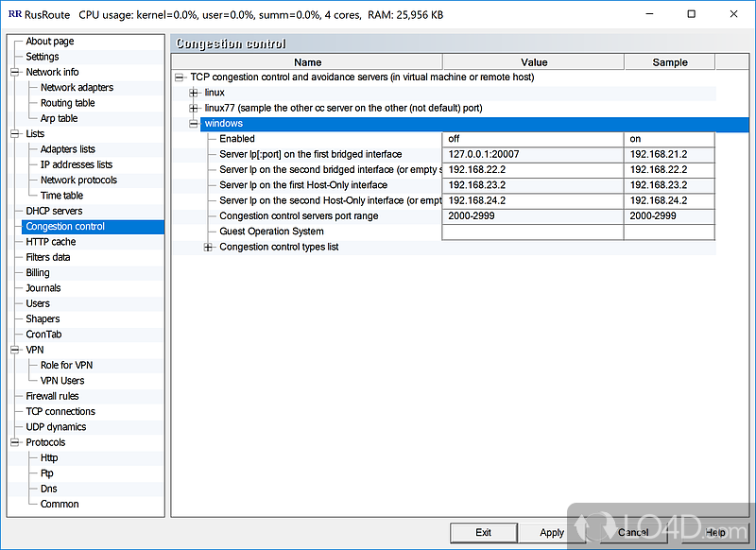
Task: Expand the linux77 server node
Action: (x=194, y=108)
